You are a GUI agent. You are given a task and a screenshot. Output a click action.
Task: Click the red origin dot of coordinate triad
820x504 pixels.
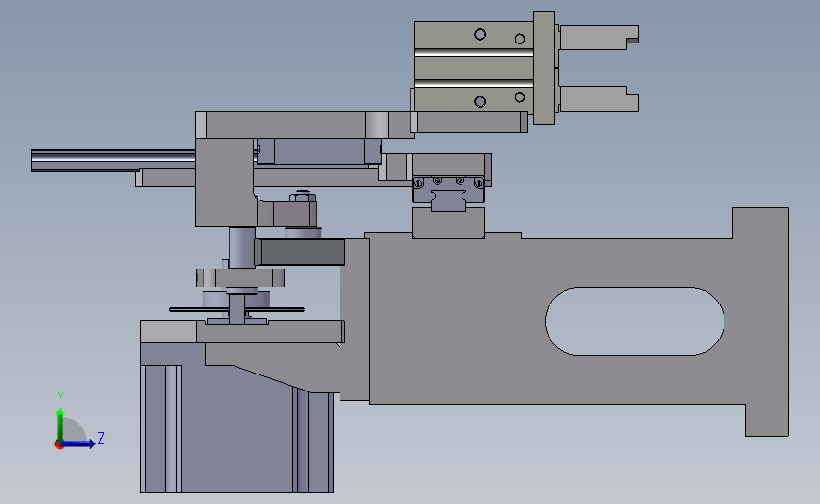(x=59, y=445)
